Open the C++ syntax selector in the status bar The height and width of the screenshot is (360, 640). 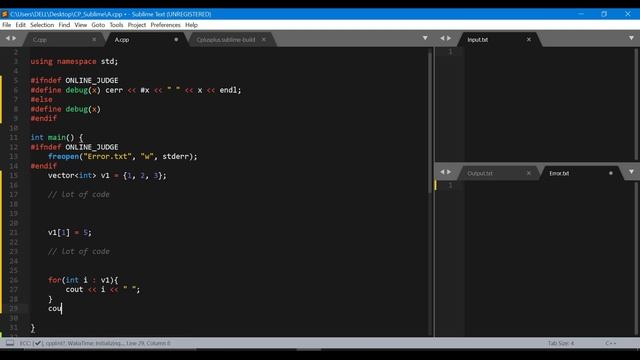coord(611,343)
